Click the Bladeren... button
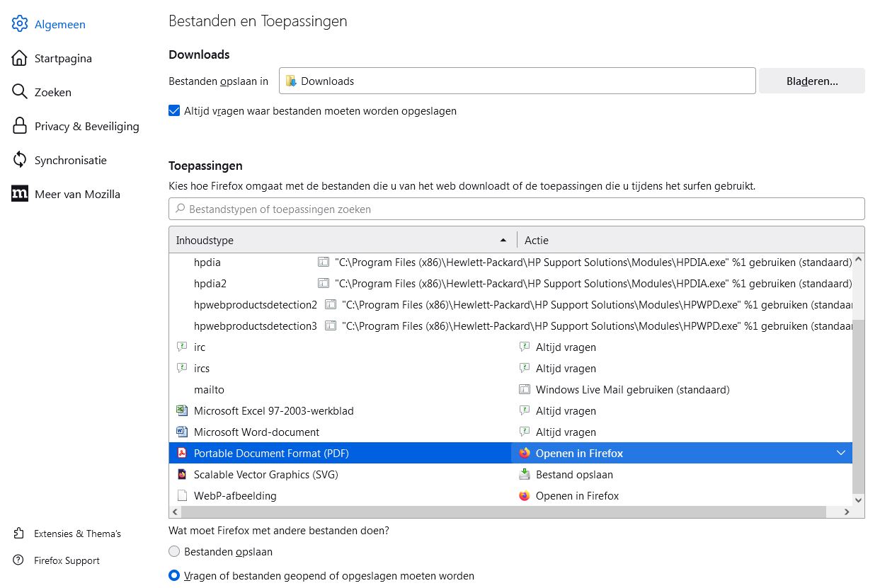This screenshot has height=588, width=880. click(811, 81)
